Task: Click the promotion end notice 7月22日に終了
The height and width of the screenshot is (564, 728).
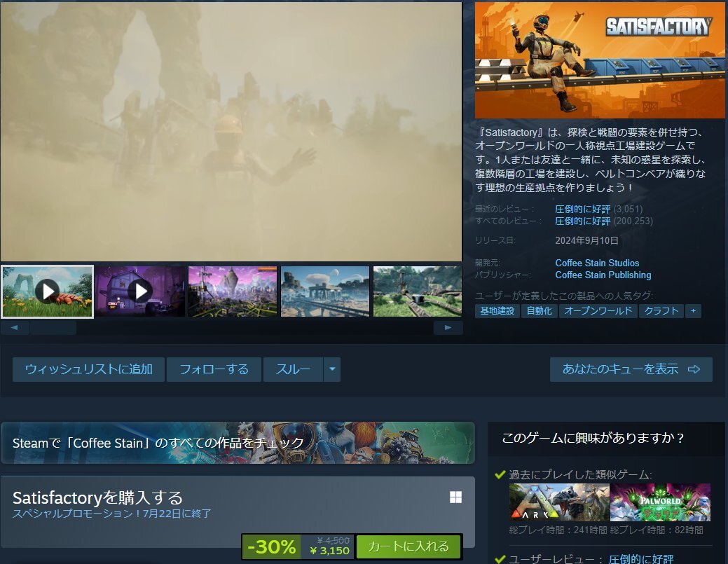Action: pos(177,514)
